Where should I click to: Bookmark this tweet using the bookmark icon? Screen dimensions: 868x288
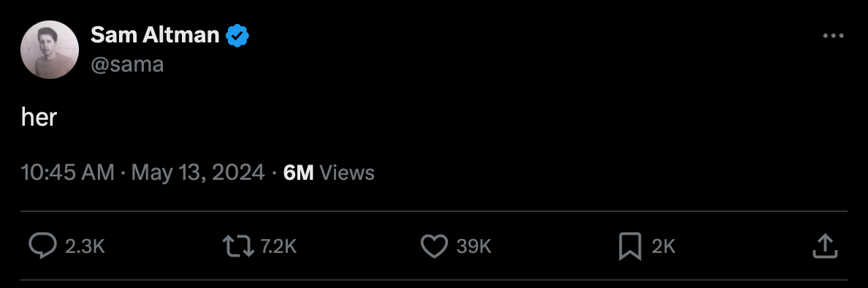click(629, 246)
